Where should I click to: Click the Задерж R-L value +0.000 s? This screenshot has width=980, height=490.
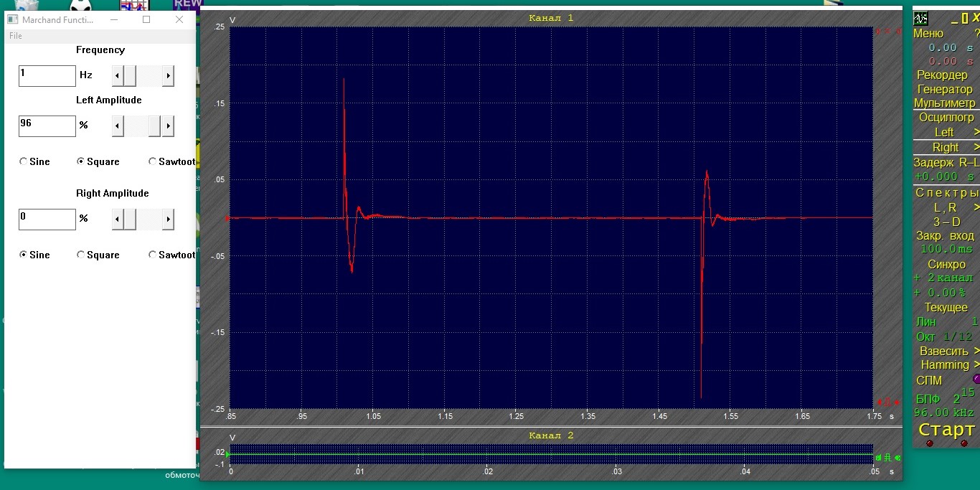pos(944,176)
